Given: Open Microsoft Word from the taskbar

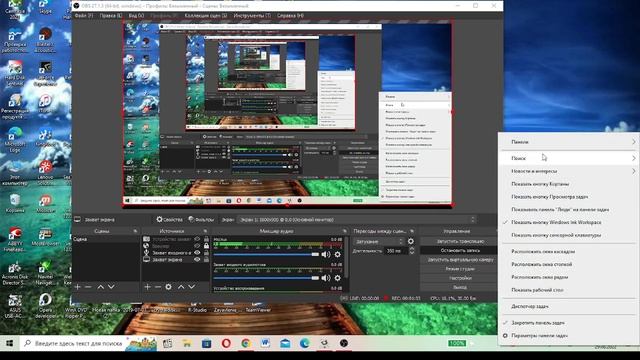Looking at the screenshot, I should pyautogui.click(x=265, y=343).
